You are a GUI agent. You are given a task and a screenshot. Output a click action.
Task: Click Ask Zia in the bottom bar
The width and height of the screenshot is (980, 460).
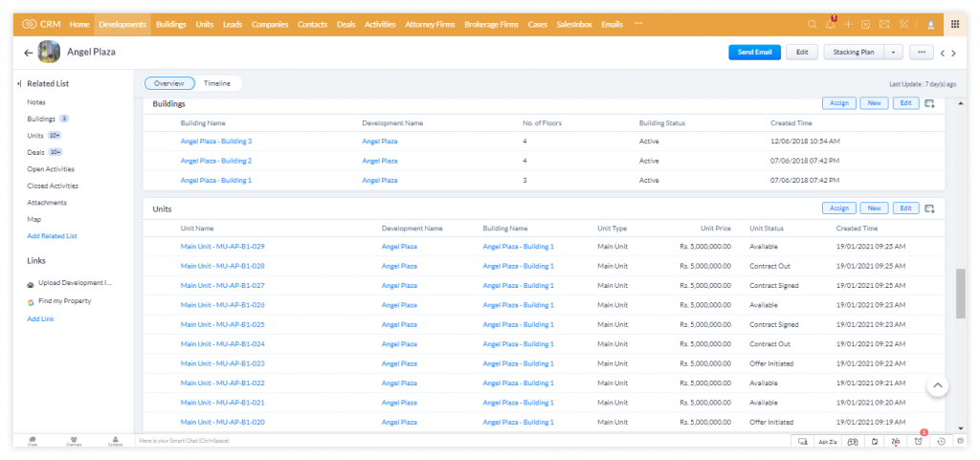tap(828, 441)
